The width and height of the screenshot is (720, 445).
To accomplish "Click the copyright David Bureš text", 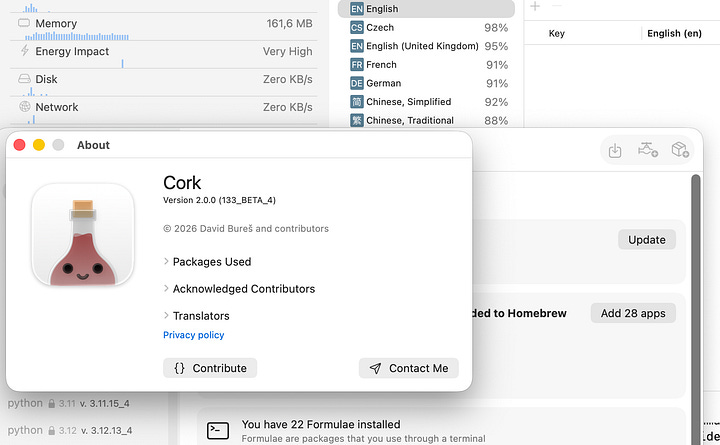I will pos(246,229).
